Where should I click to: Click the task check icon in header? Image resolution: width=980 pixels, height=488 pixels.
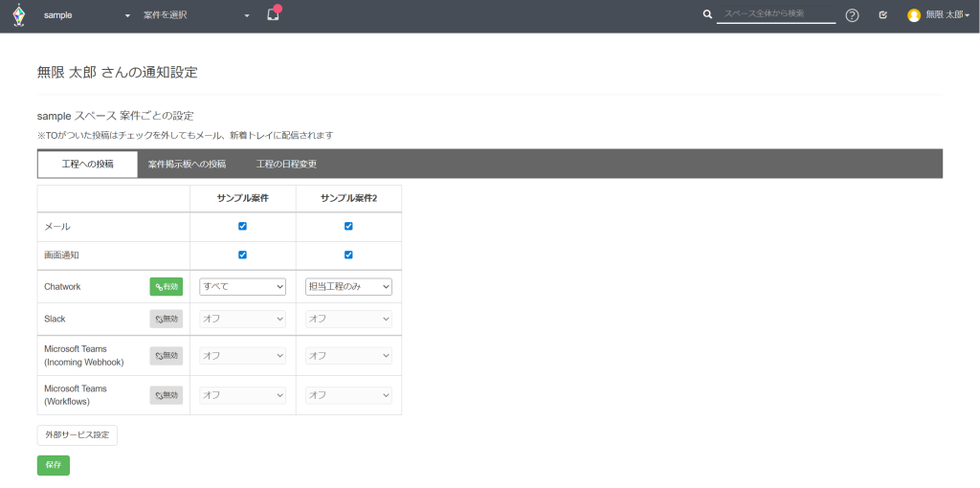882,15
